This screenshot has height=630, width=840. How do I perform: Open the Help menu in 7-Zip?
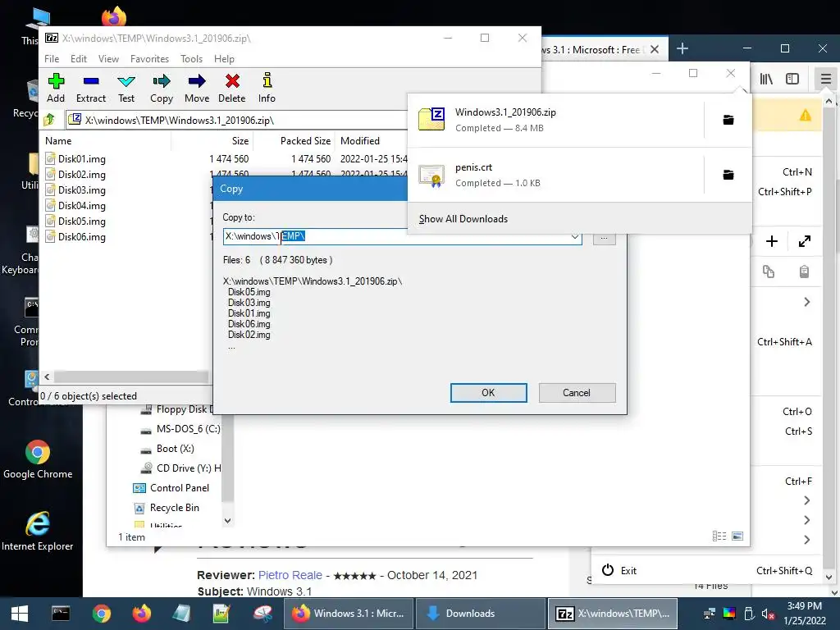[x=224, y=59]
